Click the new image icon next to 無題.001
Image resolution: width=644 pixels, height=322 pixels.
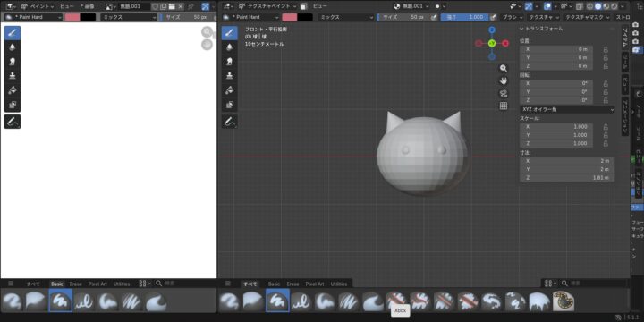coord(164,6)
